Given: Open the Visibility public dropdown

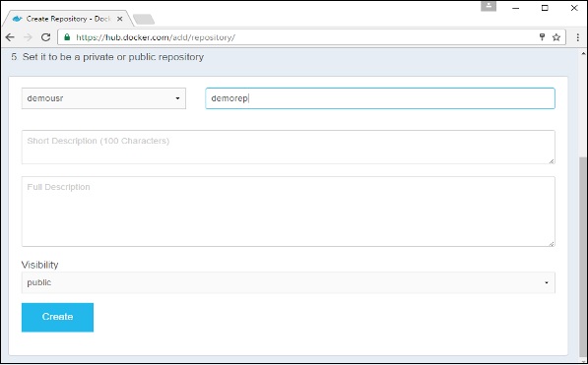Looking at the screenshot, I should [x=288, y=282].
